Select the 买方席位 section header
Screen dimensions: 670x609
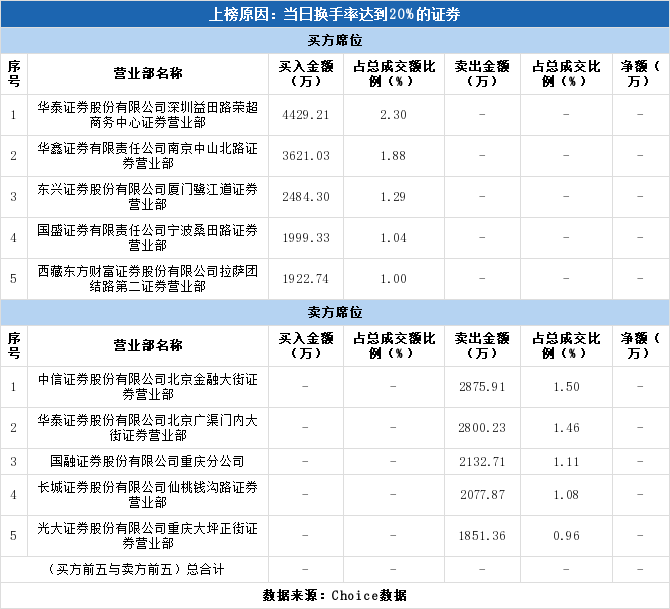click(x=335, y=41)
